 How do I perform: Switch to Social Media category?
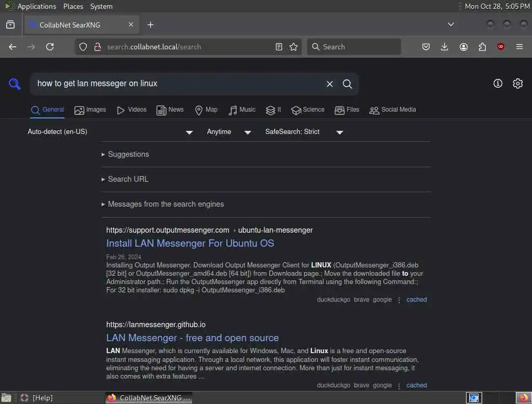click(393, 110)
